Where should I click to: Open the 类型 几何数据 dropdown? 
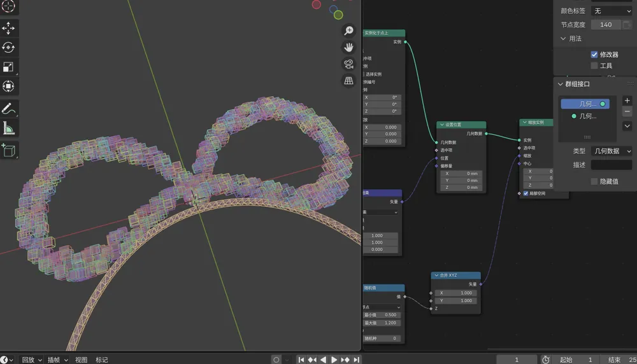(x=612, y=151)
